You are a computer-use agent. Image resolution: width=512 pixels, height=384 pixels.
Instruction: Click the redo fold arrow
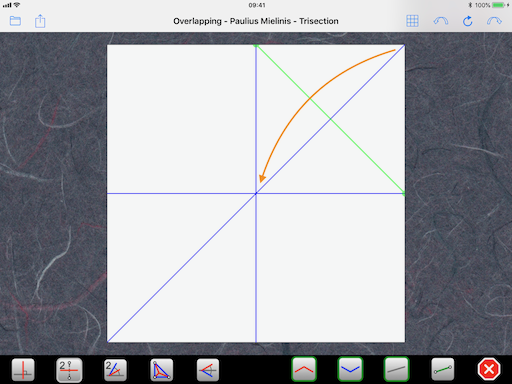[494, 21]
